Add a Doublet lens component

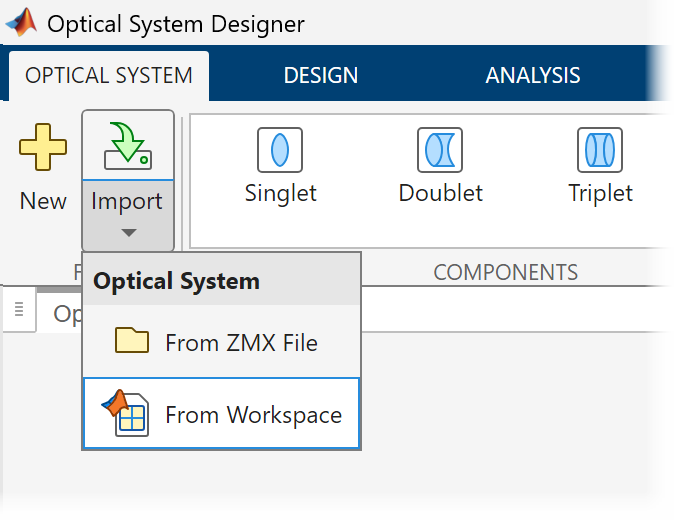click(x=440, y=166)
